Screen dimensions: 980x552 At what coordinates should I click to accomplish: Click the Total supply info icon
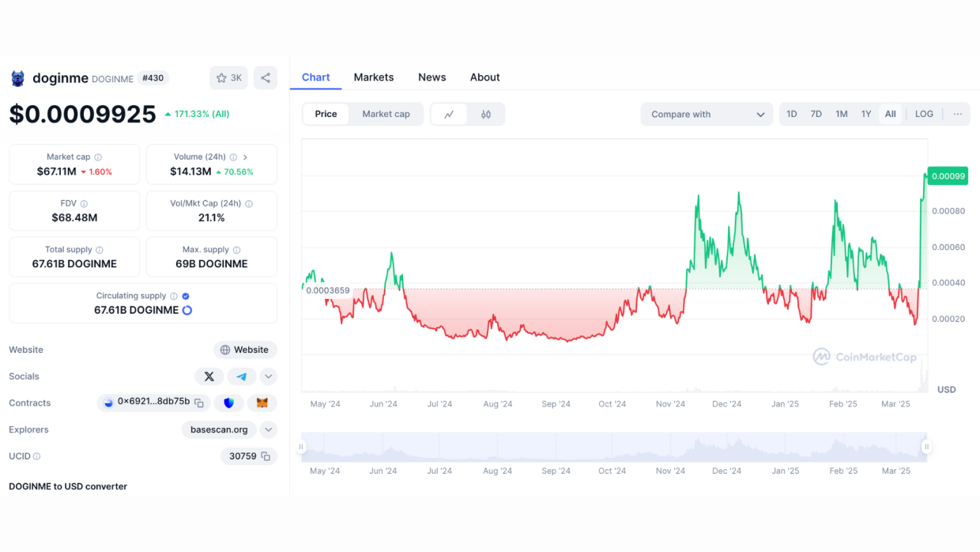[x=100, y=250]
